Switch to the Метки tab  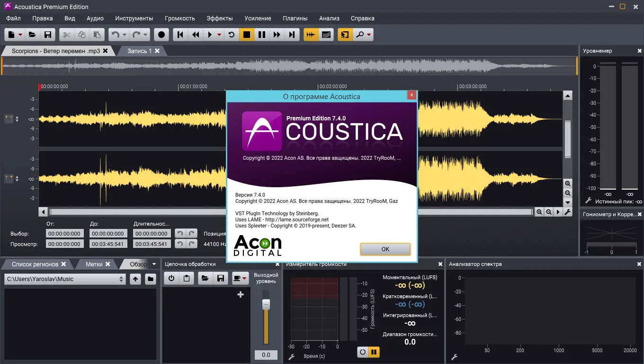[x=94, y=264]
